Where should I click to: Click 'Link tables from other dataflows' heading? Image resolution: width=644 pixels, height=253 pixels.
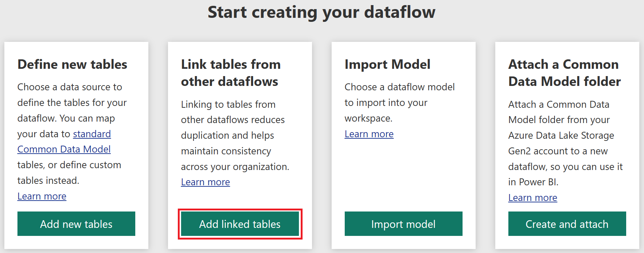[x=231, y=73]
